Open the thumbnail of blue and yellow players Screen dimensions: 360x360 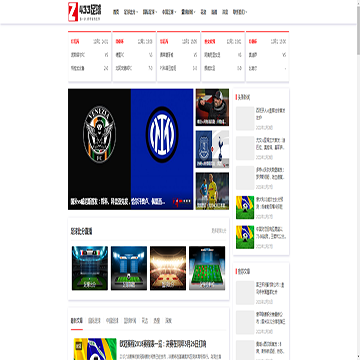(x=212, y=191)
